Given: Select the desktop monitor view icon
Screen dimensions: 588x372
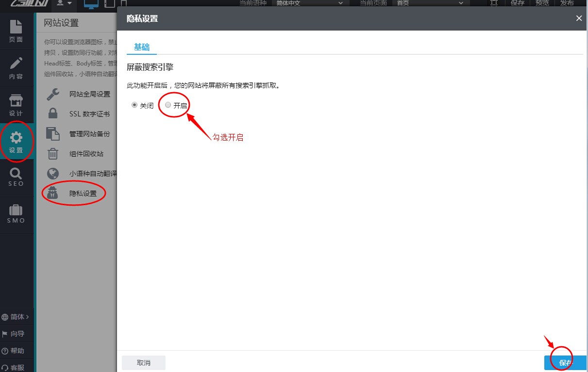Looking at the screenshot, I should 91,3.
